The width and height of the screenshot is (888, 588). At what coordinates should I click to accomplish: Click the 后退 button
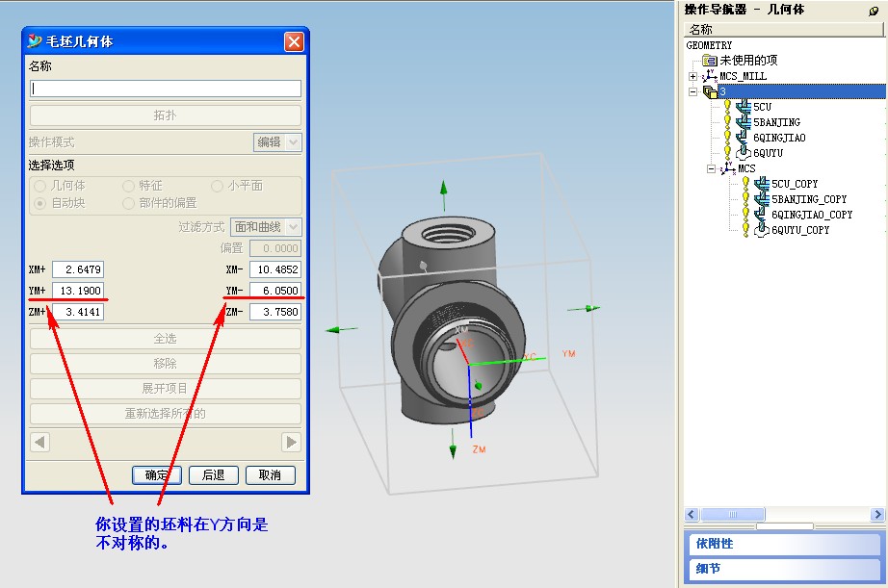coord(214,474)
